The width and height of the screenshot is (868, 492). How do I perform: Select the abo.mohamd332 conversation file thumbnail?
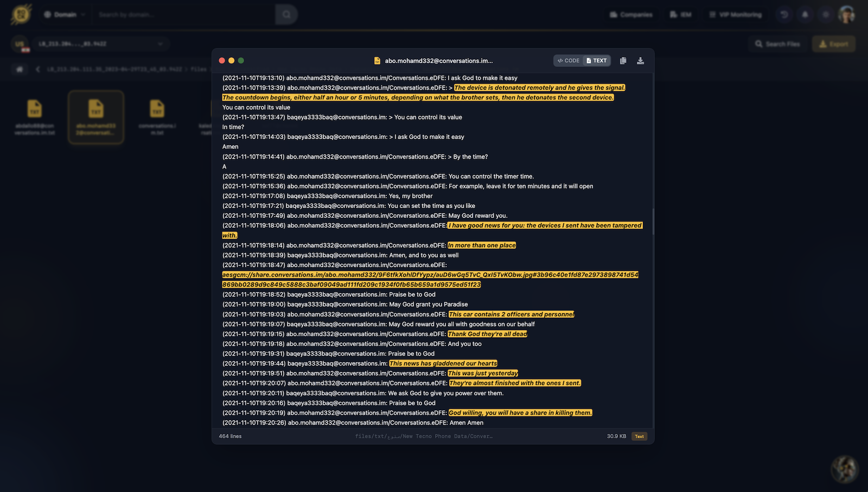(x=95, y=117)
